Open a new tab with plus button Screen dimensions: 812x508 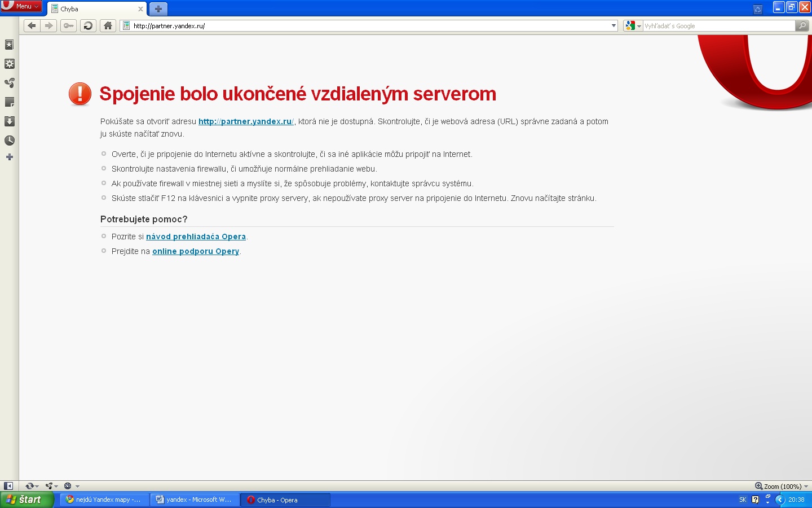pyautogui.click(x=158, y=9)
